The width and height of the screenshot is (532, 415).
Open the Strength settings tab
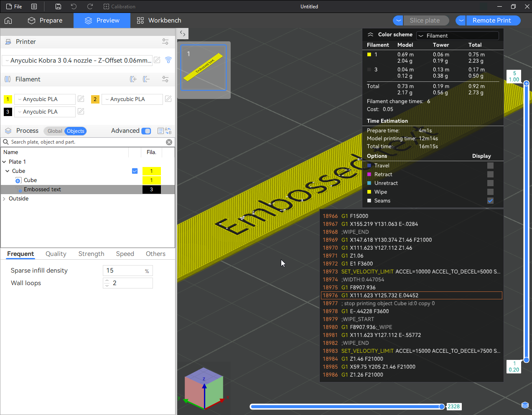[91, 254]
